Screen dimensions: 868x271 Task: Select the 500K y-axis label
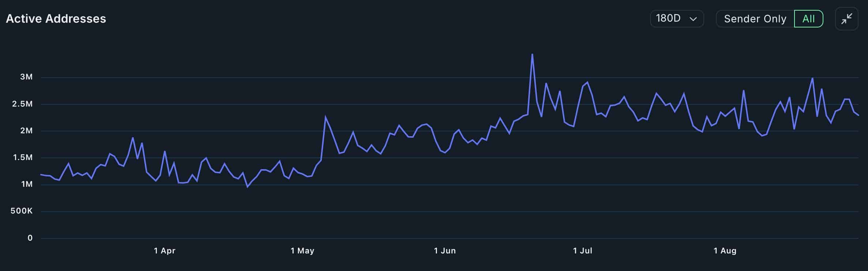tap(22, 211)
